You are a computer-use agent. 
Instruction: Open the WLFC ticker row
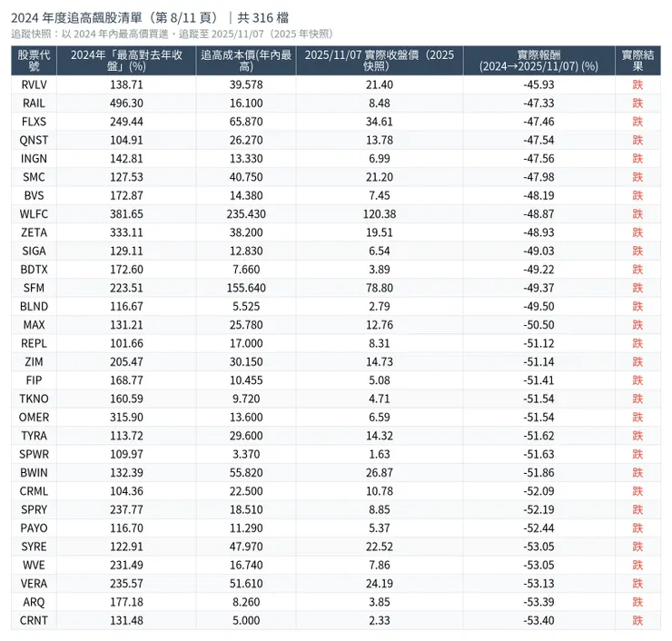tap(35, 214)
